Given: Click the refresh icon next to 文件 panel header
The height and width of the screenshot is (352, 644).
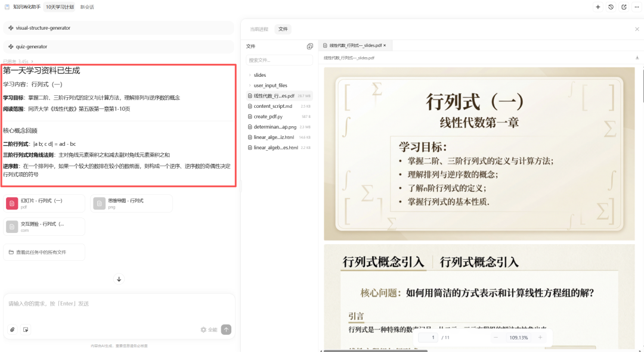Looking at the screenshot, I should pyautogui.click(x=309, y=46).
